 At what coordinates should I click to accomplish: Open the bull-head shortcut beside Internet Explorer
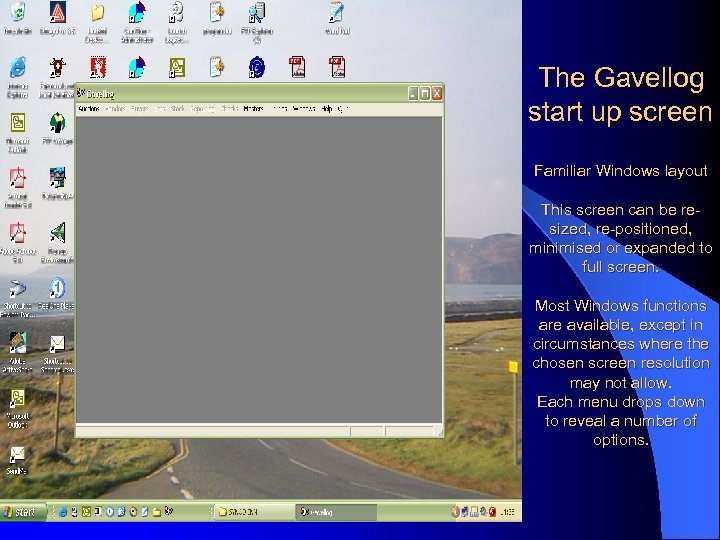(58, 68)
